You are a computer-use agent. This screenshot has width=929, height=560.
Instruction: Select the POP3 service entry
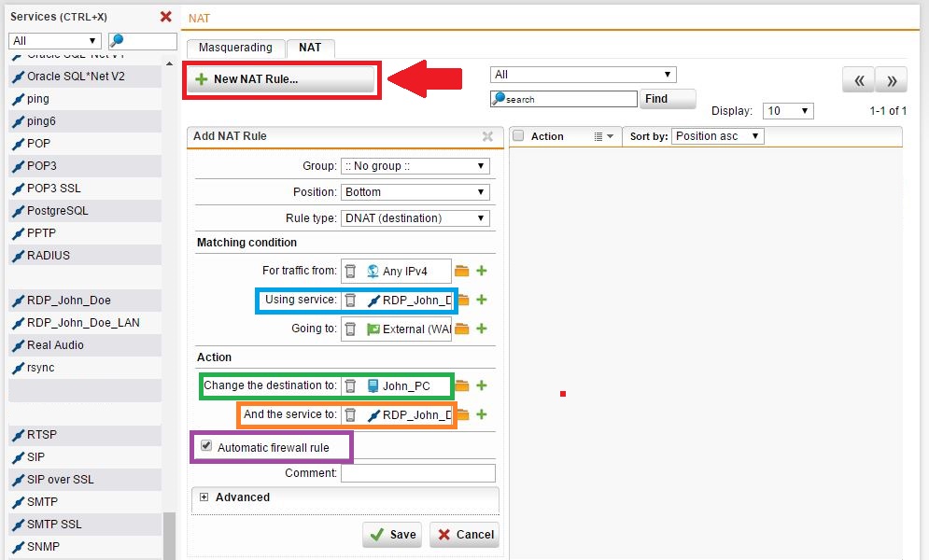click(85, 166)
